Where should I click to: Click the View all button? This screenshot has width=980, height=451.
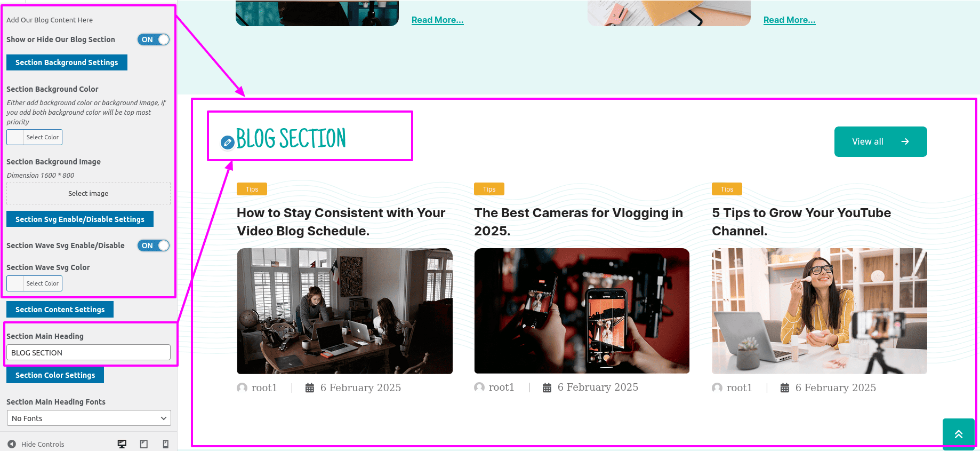pyautogui.click(x=881, y=141)
